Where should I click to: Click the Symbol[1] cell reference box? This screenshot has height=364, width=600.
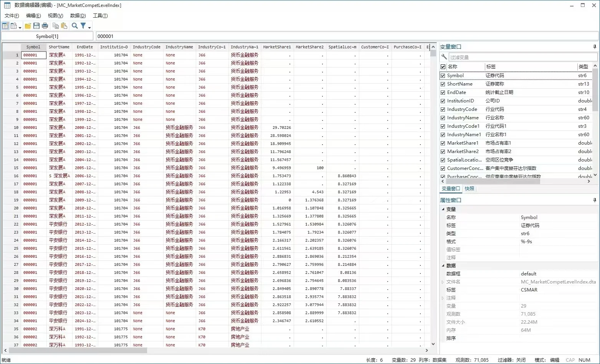pyautogui.click(x=47, y=36)
